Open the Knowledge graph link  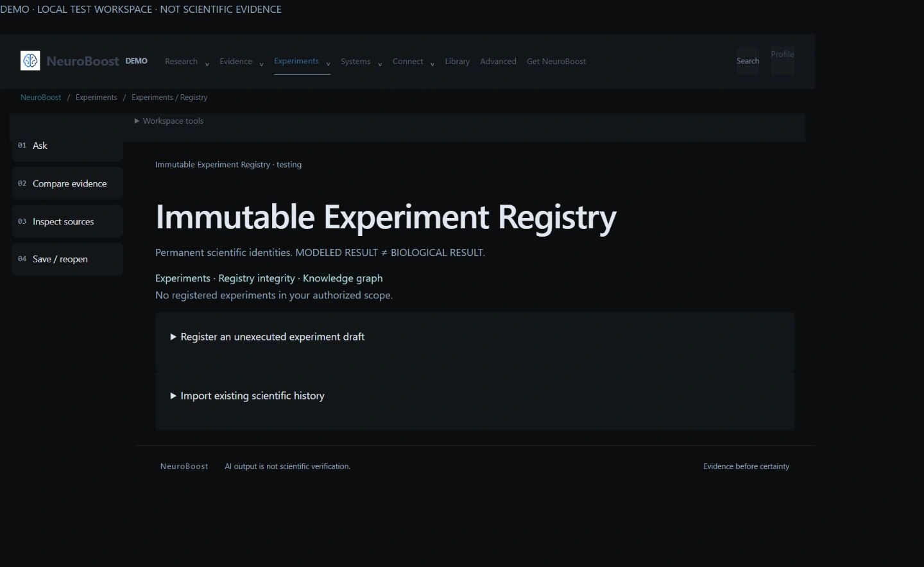tap(343, 278)
